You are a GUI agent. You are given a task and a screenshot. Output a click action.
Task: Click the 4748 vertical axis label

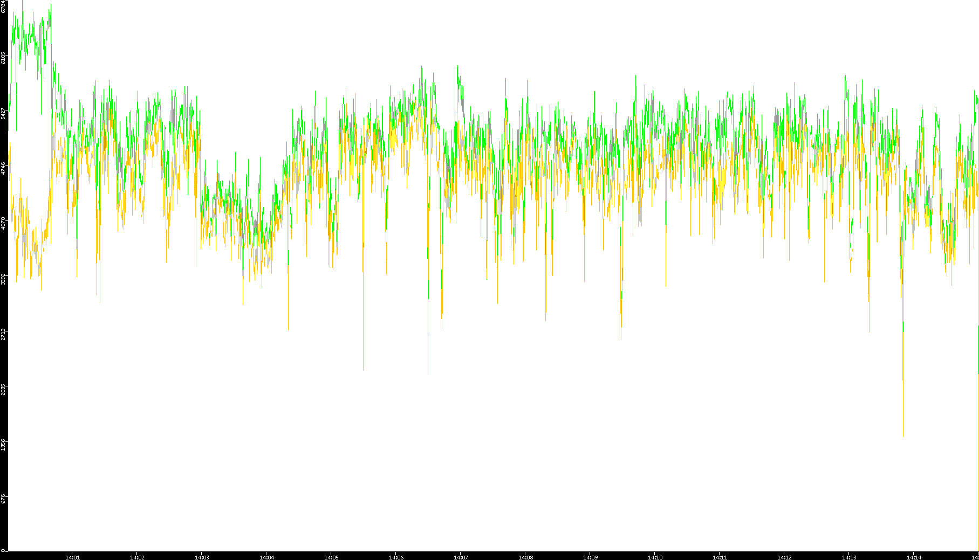tap(4, 169)
